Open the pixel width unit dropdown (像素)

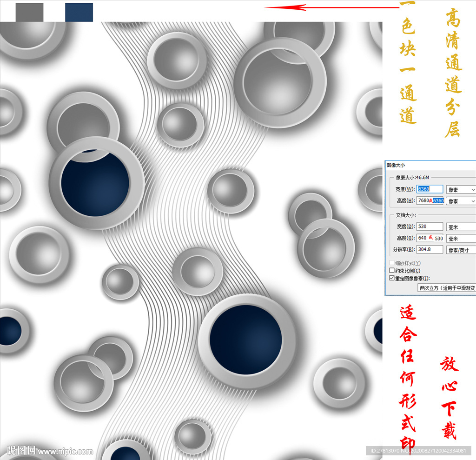(x=461, y=190)
